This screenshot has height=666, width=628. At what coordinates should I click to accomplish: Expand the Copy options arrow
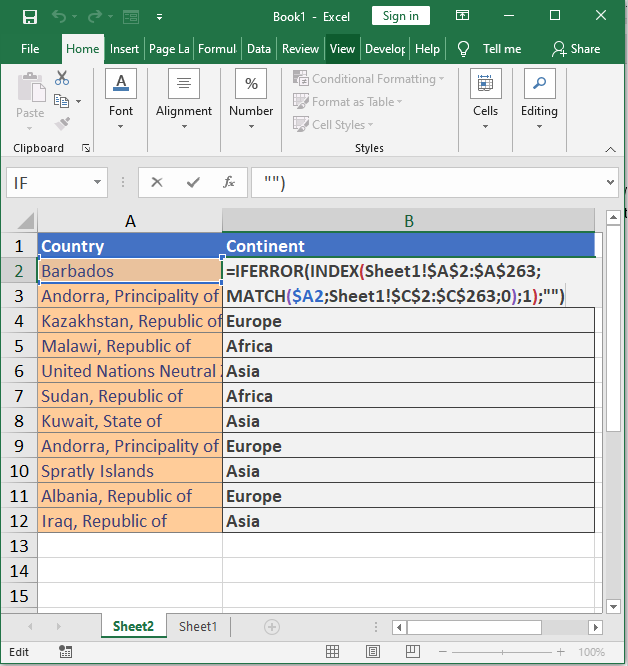79,102
